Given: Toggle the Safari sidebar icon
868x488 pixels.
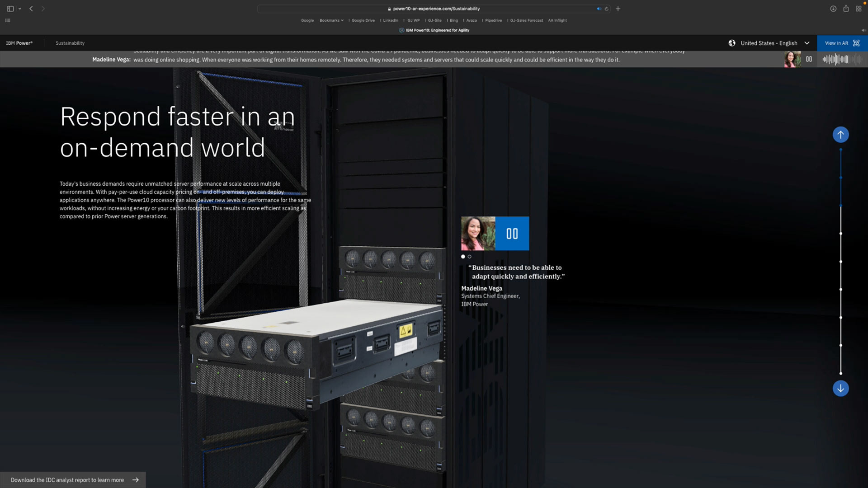Looking at the screenshot, I should [10, 9].
